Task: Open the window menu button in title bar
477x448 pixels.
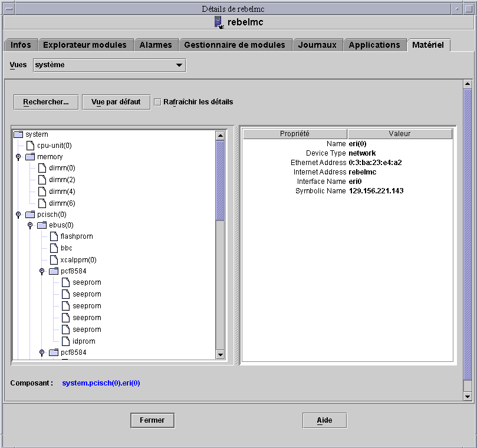Action: (9, 9)
